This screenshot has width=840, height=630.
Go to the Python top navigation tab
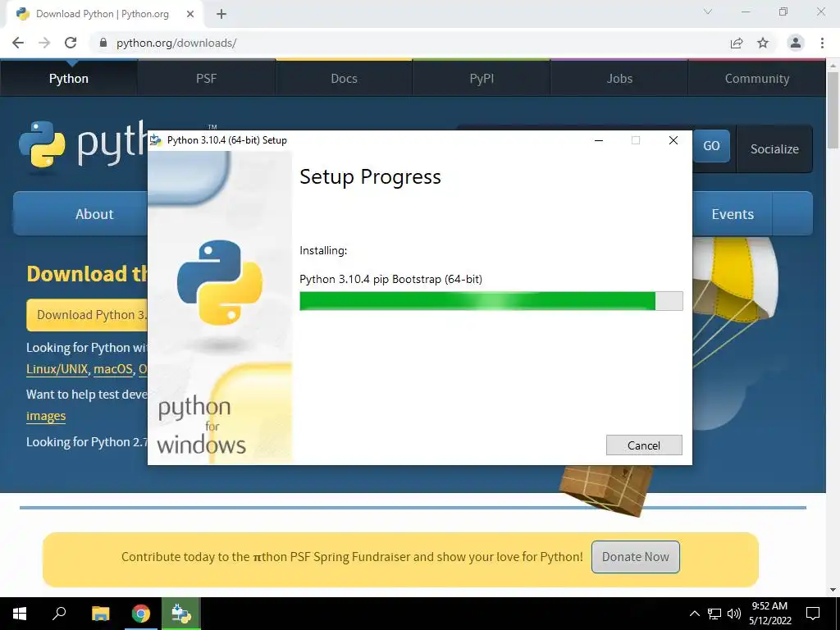(69, 78)
